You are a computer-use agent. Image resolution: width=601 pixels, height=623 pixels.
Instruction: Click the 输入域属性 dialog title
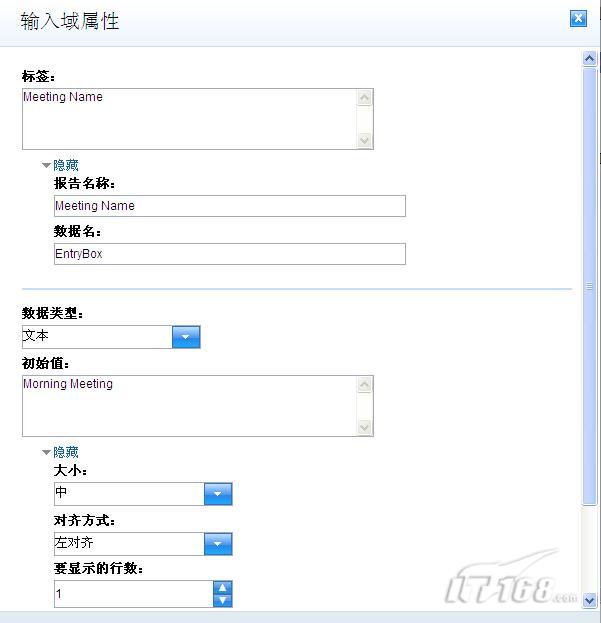[x=70, y=21]
